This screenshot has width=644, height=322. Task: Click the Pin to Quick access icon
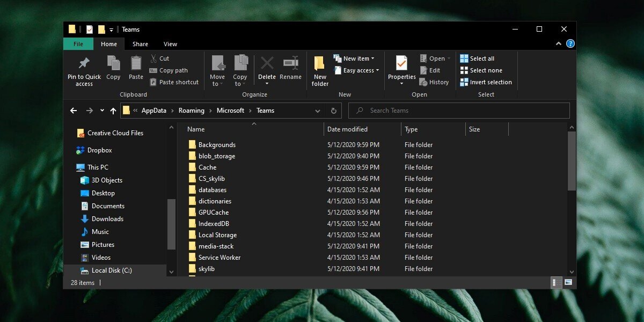click(x=84, y=63)
